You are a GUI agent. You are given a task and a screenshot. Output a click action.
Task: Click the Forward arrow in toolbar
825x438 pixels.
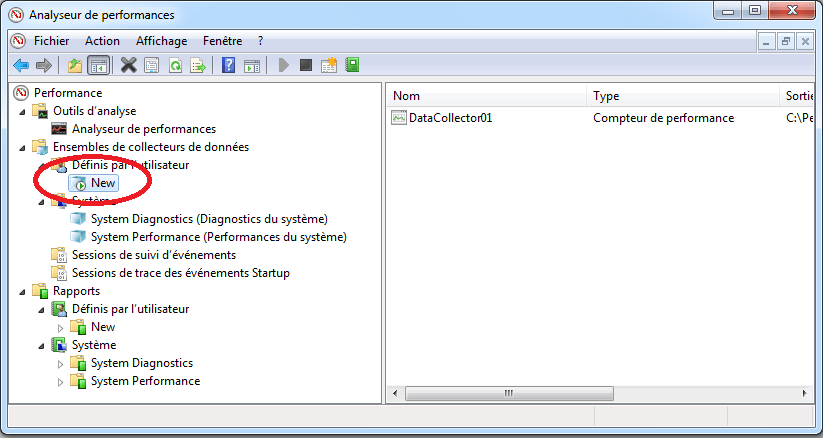click(44, 65)
